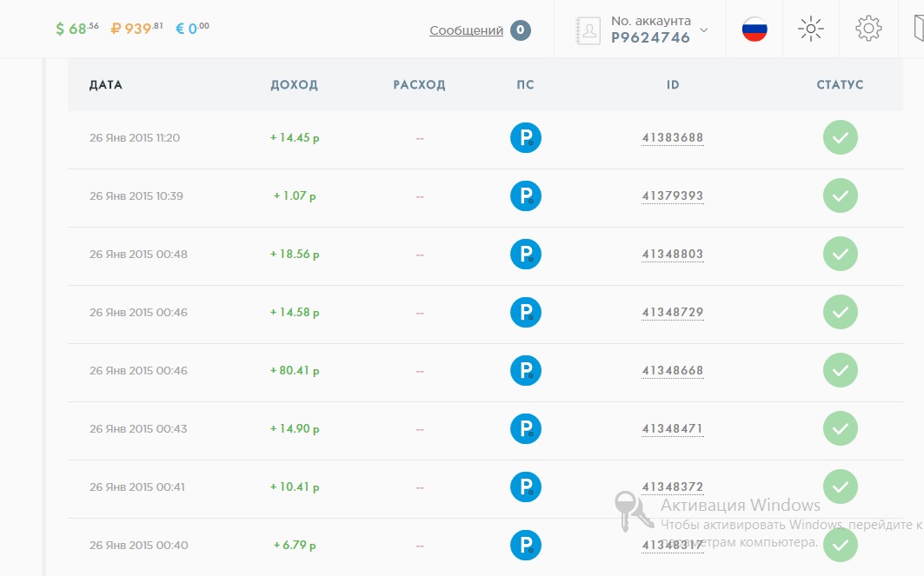924x576 pixels.
Task: Sort by the ДОХОД column header
Action: 294,85
